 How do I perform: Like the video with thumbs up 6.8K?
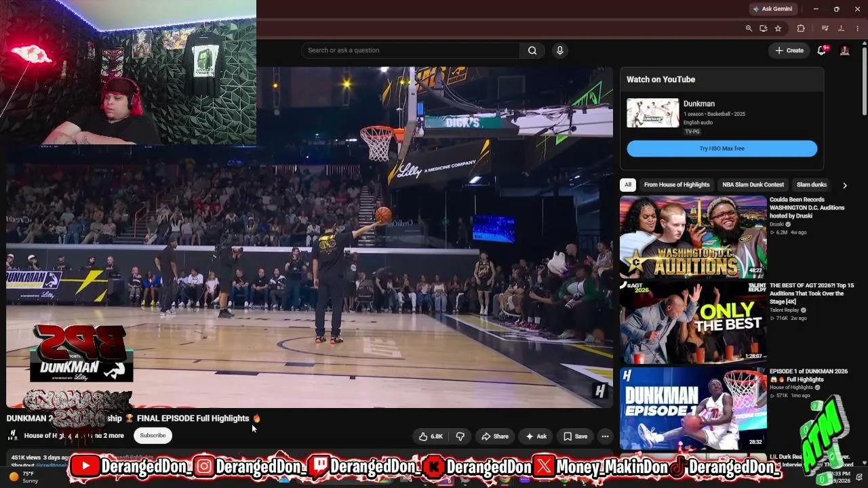[x=431, y=436]
